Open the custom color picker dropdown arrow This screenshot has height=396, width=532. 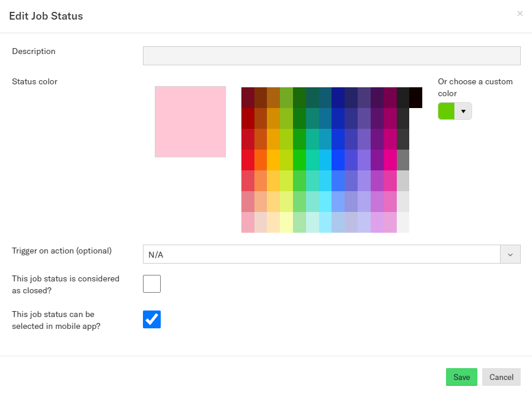pos(463,111)
